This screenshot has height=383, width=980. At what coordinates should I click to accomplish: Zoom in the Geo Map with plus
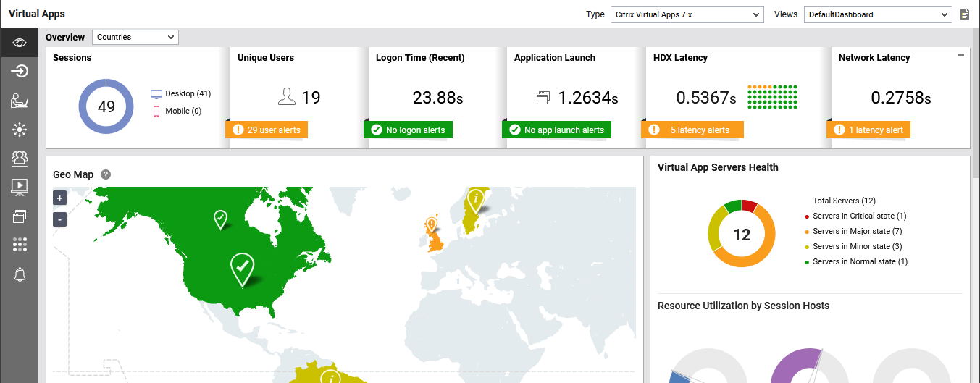click(59, 198)
